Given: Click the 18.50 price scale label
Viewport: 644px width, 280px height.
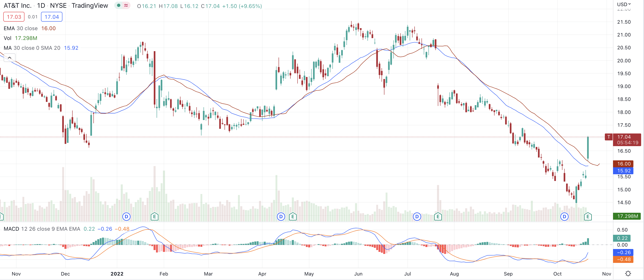Looking at the screenshot, I should pos(624,99).
